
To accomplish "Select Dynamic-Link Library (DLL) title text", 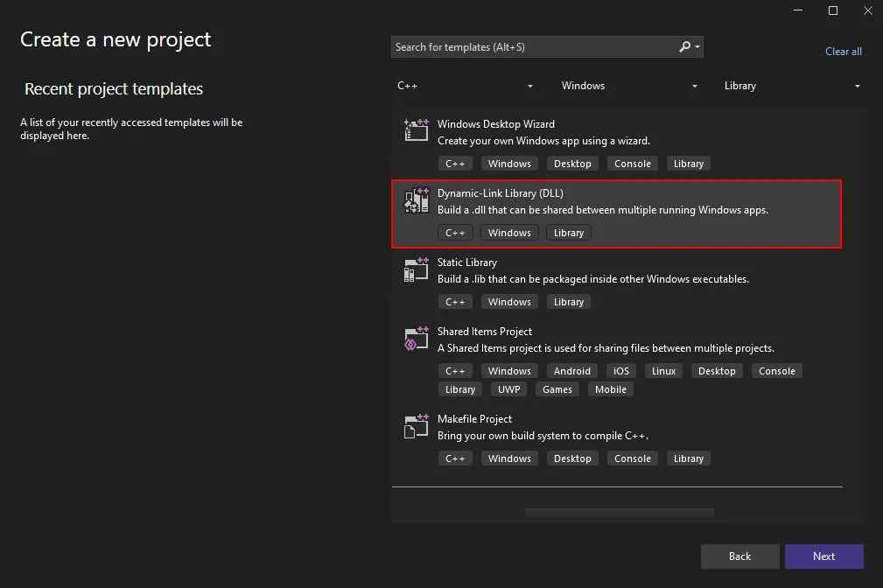I will point(500,193).
